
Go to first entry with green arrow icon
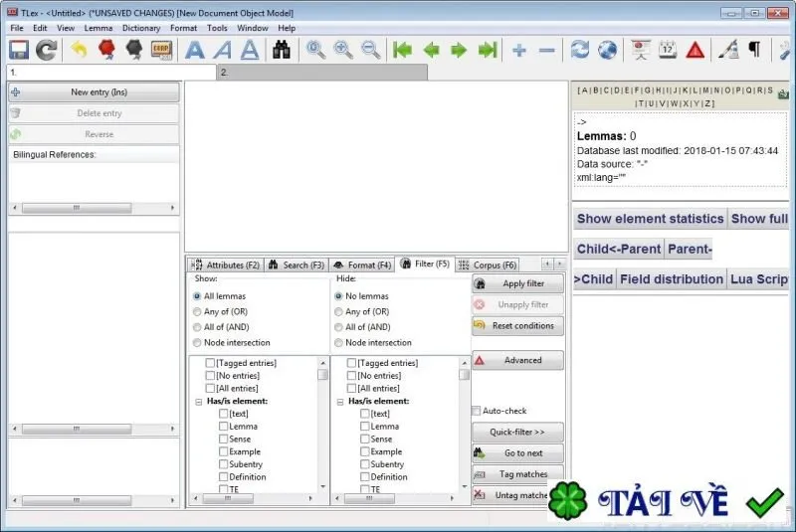pos(403,50)
